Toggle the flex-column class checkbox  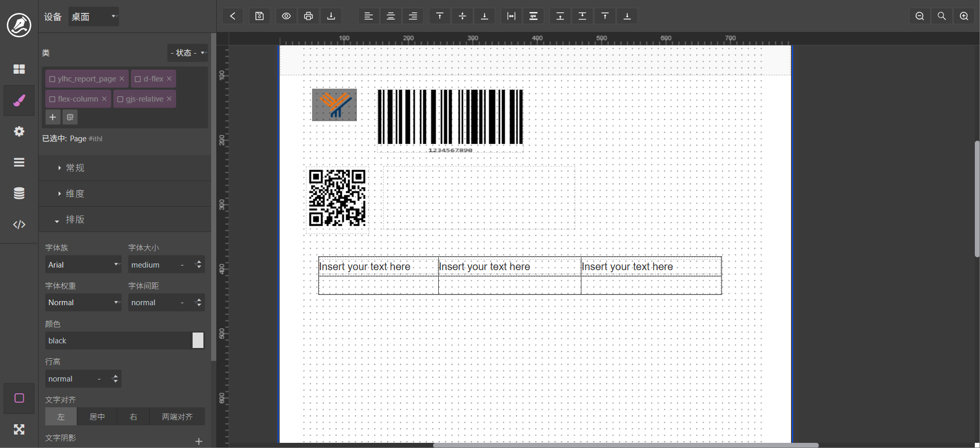click(x=52, y=99)
